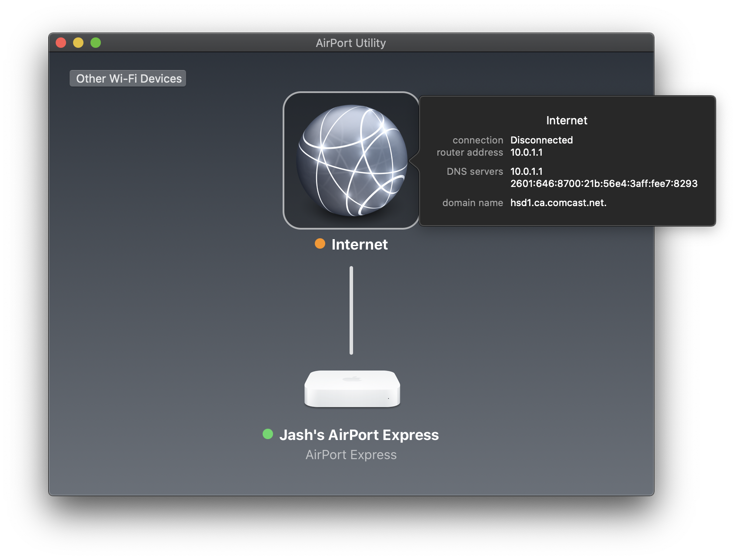Click the Internet label under the globe
Viewport: 747px width, 560px height.
coord(360,244)
